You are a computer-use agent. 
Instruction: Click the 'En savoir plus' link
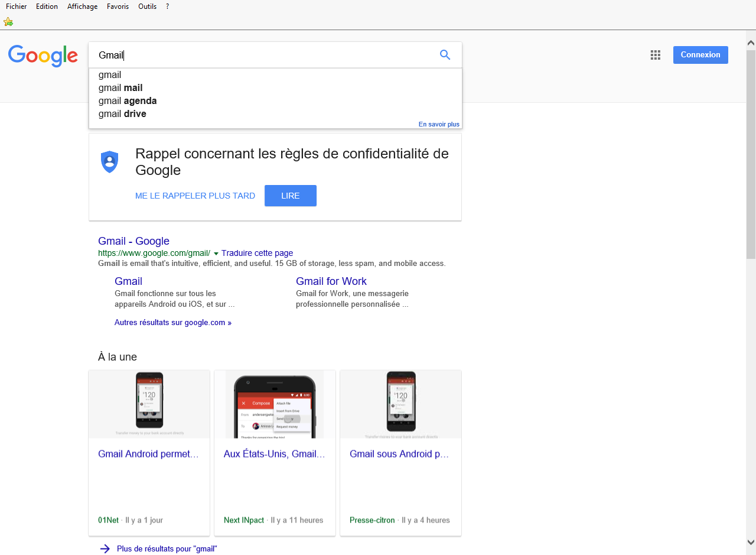click(439, 124)
